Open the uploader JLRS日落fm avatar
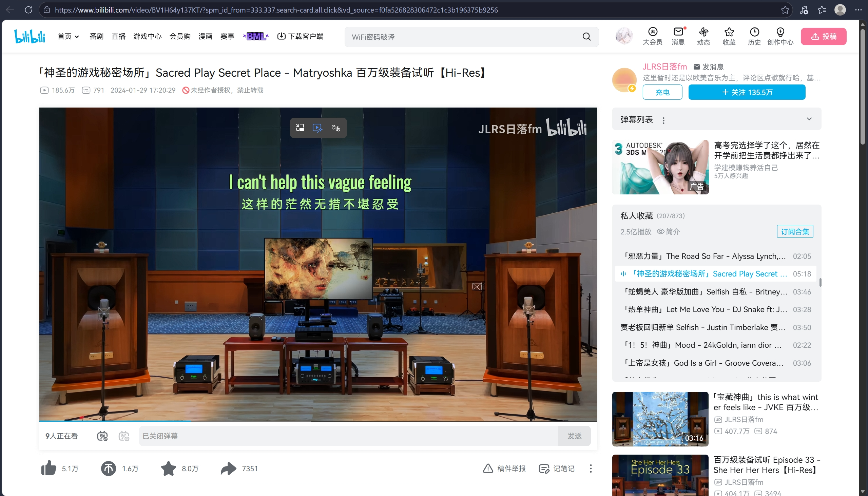The image size is (868, 496). pyautogui.click(x=624, y=80)
